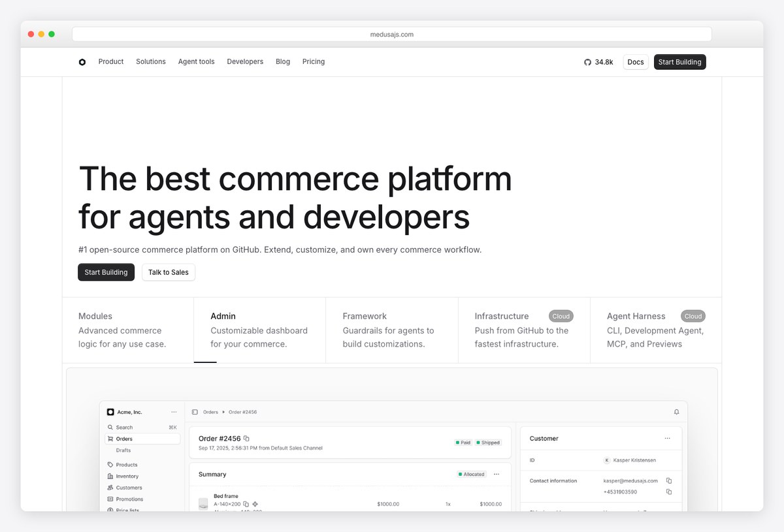Image resolution: width=784 pixels, height=532 pixels.
Task: Go to the Pricing page
Action: click(314, 61)
